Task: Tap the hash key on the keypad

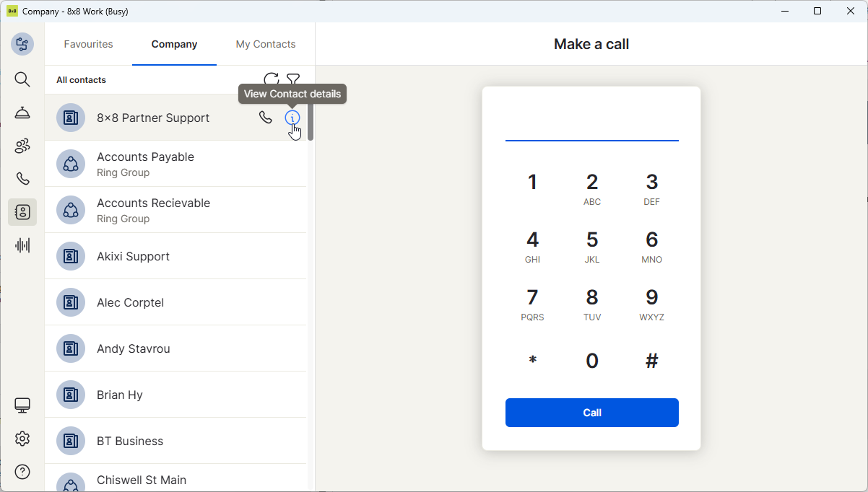Action: click(x=651, y=361)
